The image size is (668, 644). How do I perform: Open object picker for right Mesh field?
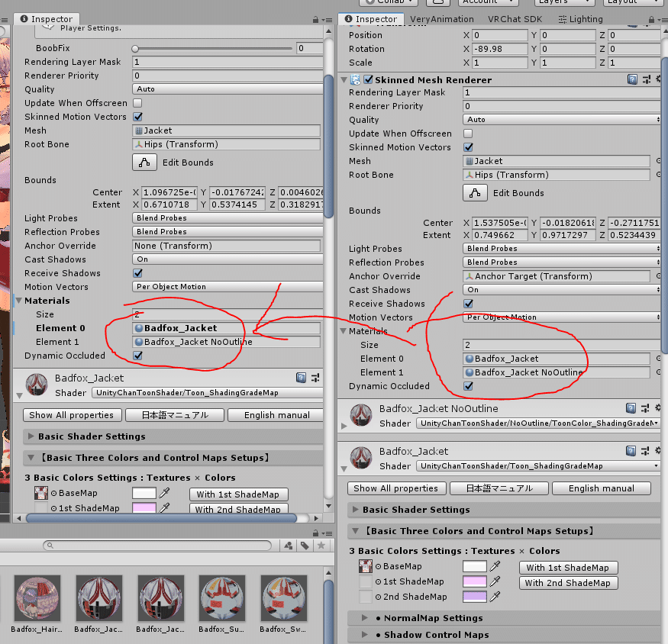click(x=659, y=161)
